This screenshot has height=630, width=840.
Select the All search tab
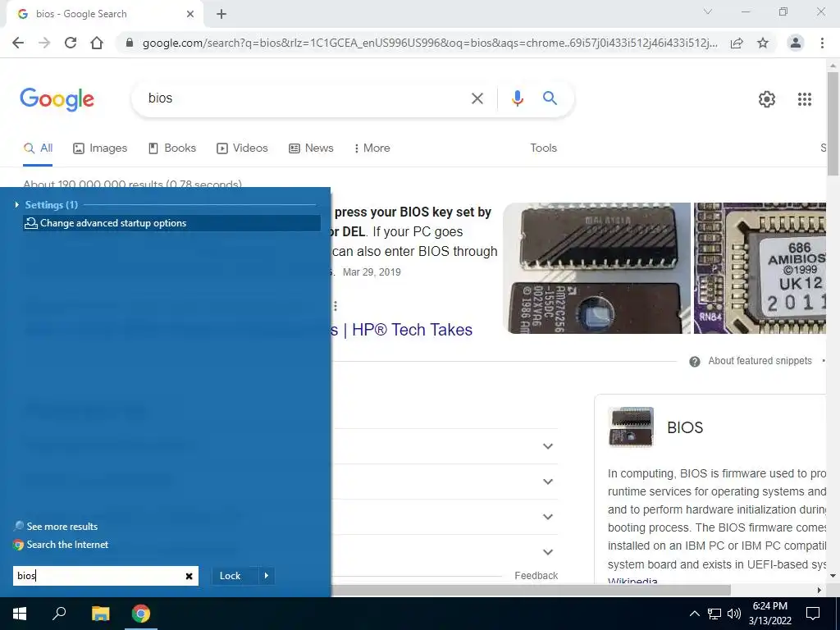tap(38, 148)
